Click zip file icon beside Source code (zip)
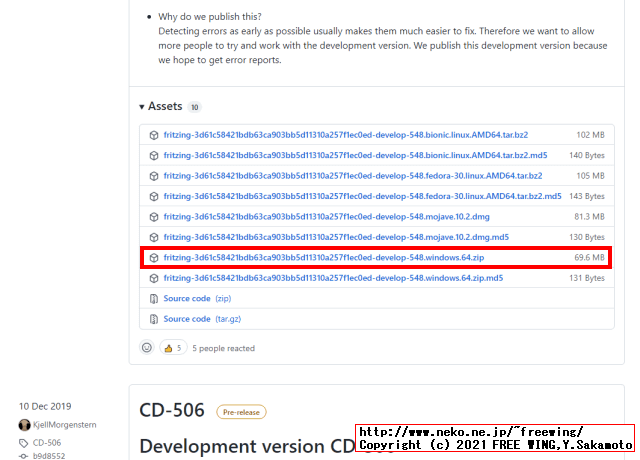This screenshot has width=640, height=460. pyautogui.click(x=154, y=299)
